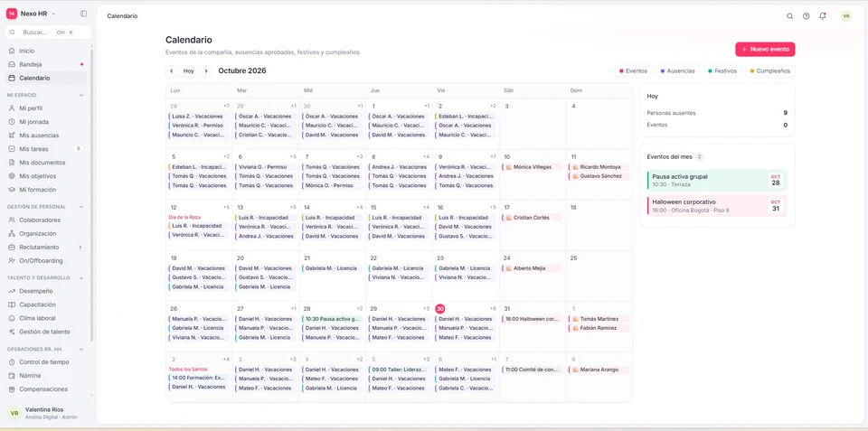Screen dimensions: 868x431
Task: Collapse the TALENTO Y DESARROLLO section
Action: (x=81, y=277)
